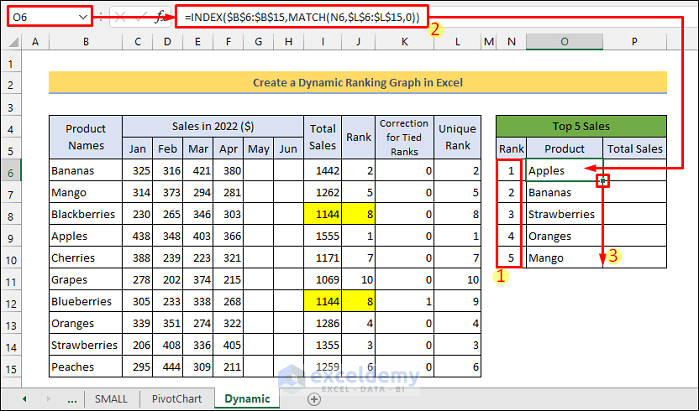Add a new sheet with plus button
Viewport: 699px width, 411px height.
pos(314,398)
